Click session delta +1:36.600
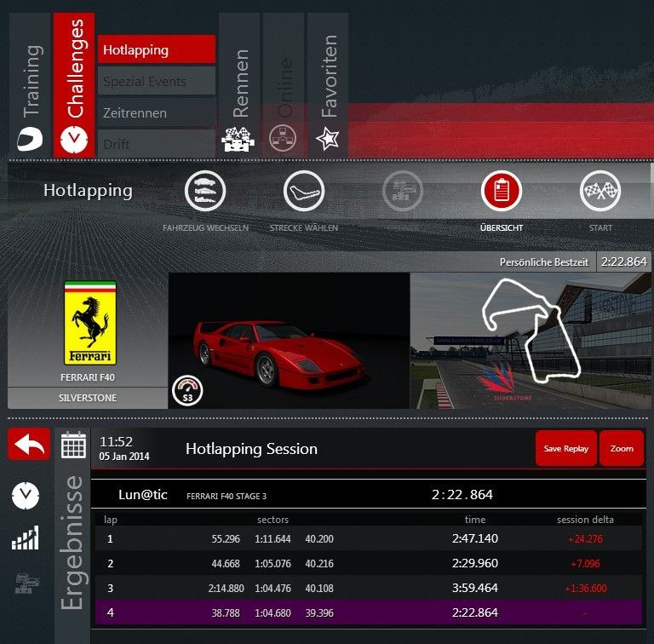The image size is (654, 644). click(x=586, y=588)
